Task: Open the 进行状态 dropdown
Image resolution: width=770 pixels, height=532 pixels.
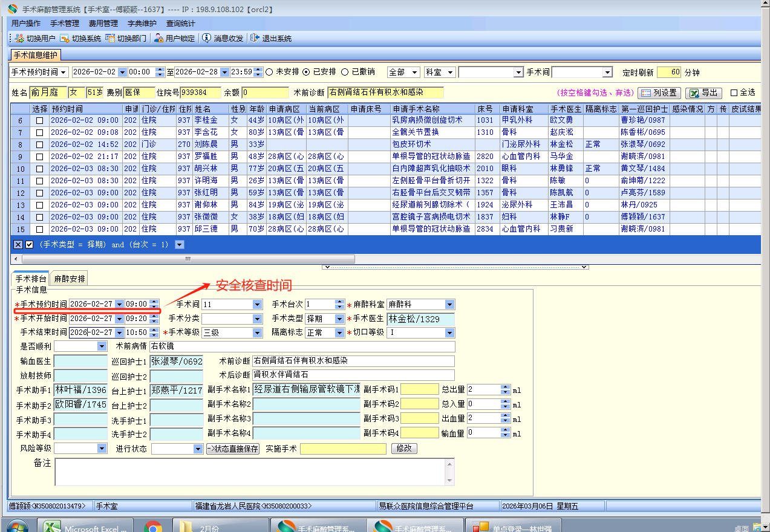Action: point(198,449)
